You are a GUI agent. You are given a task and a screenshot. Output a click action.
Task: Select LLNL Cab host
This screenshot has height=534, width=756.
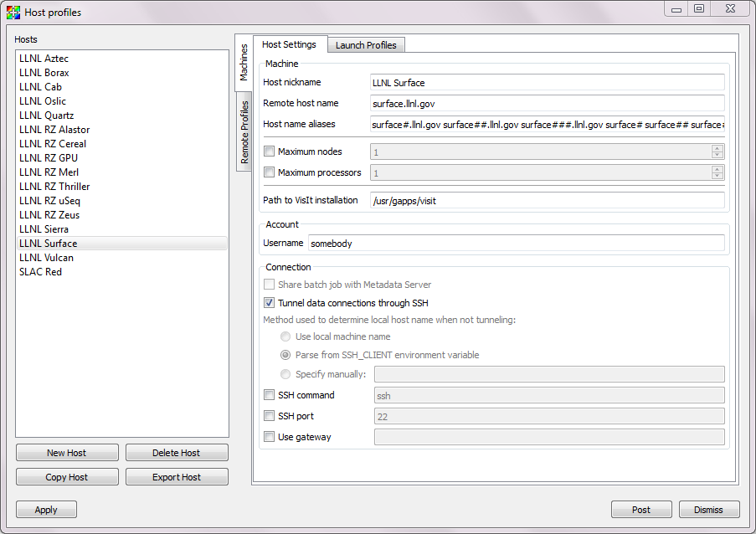tap(122, 87)
